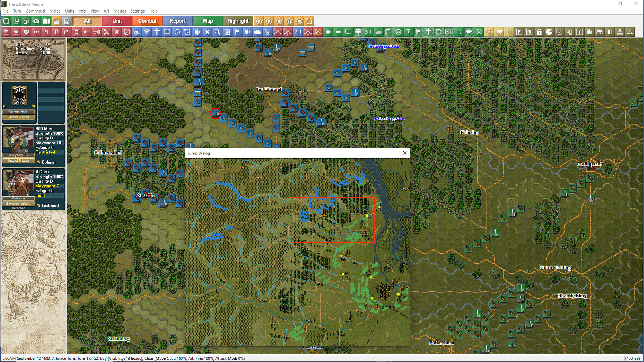644x362 pixels.
Task: Open the Modes menu
Action: tap(119, 11)
